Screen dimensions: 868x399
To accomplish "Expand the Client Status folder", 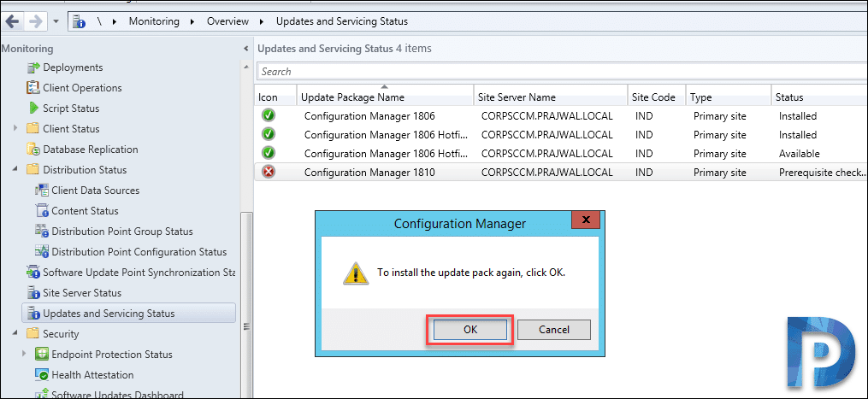I will [x=15, y=129].
